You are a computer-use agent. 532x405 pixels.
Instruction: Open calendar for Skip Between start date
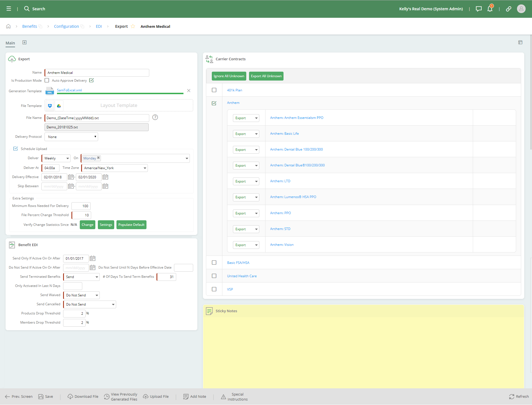[71, 186]
